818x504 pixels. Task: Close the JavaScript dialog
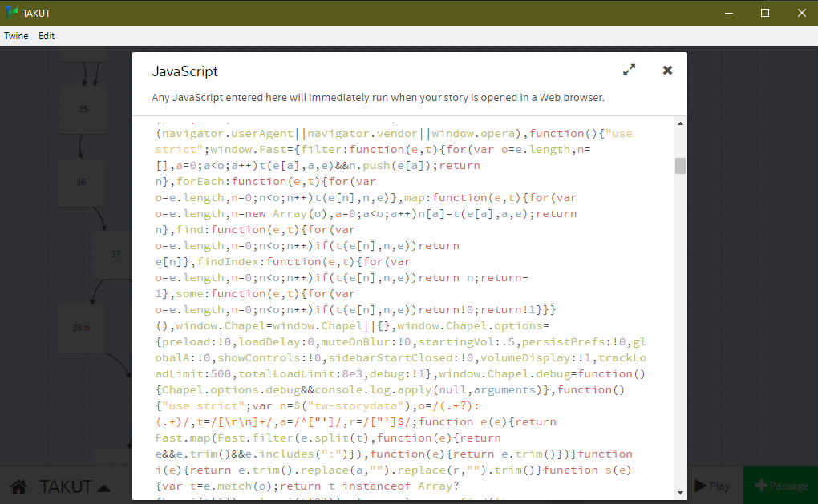point(667,71)
